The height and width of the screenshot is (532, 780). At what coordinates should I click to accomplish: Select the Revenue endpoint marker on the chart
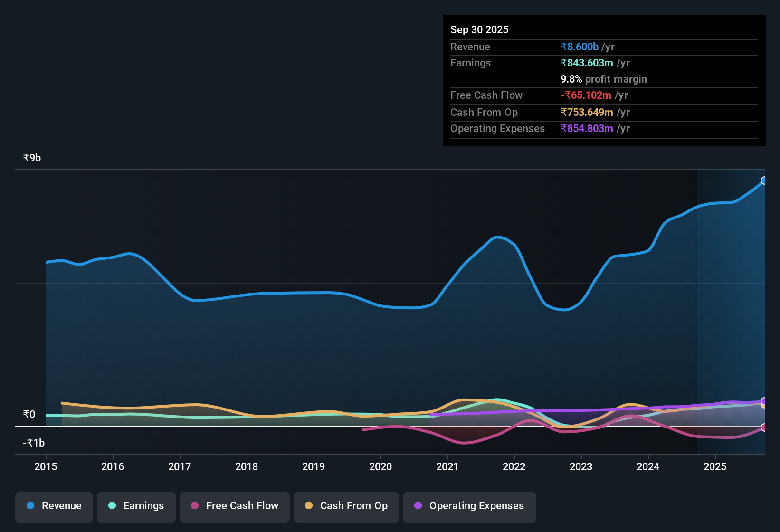pyautogui.click(x=764, y=180)
